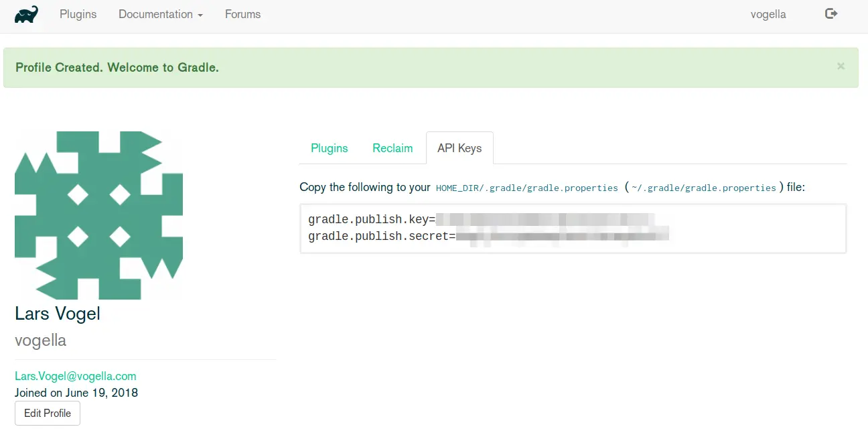The height and width of the screenshot is (439, 868).
Task: Select the gradle.publish.key text in the code box
Action: pyautogui.click(x=372, y=219)
